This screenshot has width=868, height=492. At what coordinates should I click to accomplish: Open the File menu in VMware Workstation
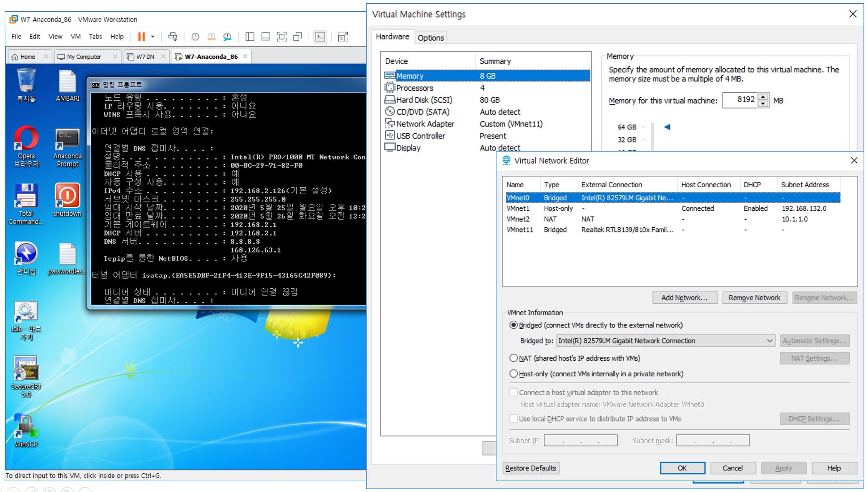(16, 37)
